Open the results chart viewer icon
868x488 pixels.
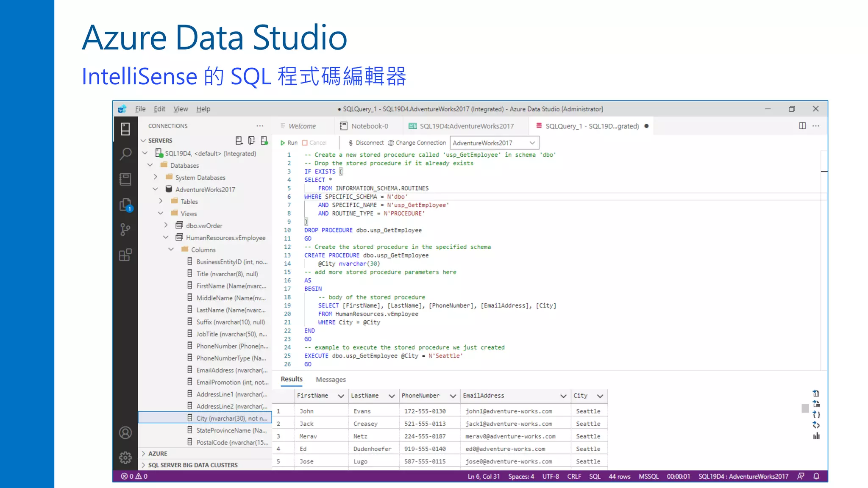pos(816,436)
